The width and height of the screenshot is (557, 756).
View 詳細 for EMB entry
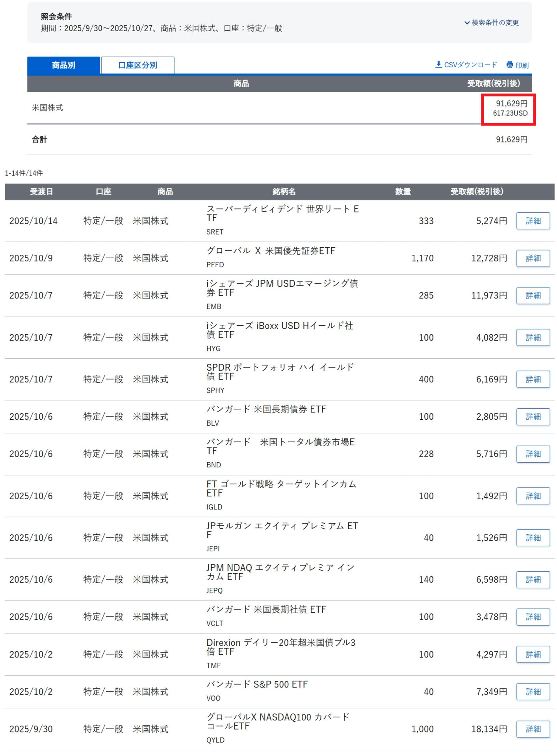pyautogui.click(x=533, y=296)
